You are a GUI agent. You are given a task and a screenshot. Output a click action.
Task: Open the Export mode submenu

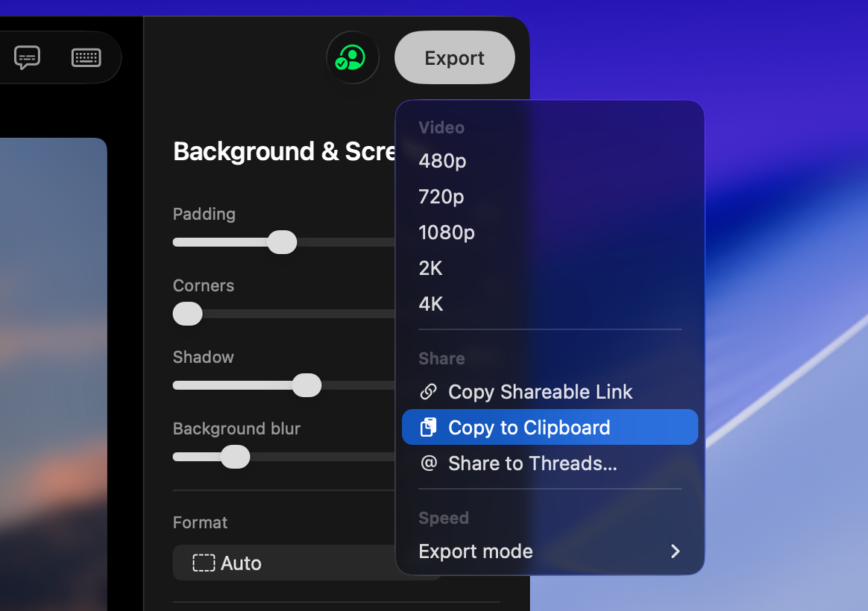point(550,551)
